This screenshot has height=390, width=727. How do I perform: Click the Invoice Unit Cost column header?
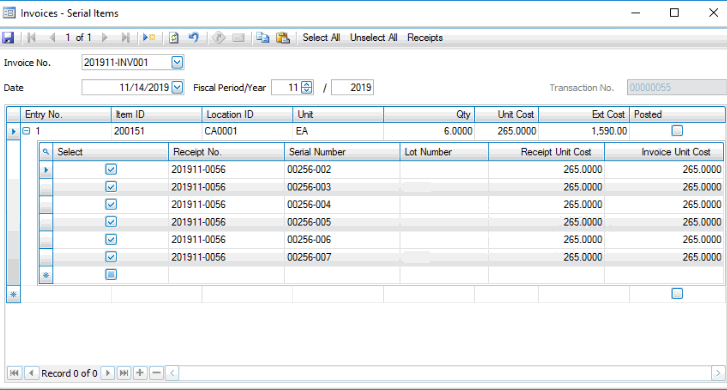pyautogui.click(x=663, y=152)
